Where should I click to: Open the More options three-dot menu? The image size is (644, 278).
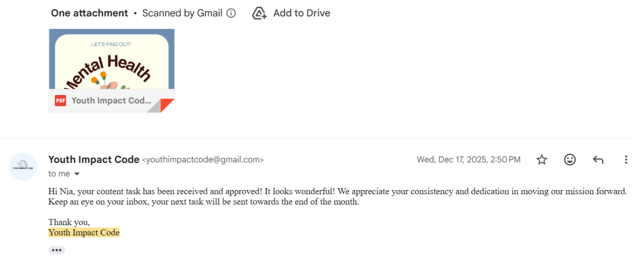tap(626, 160)
